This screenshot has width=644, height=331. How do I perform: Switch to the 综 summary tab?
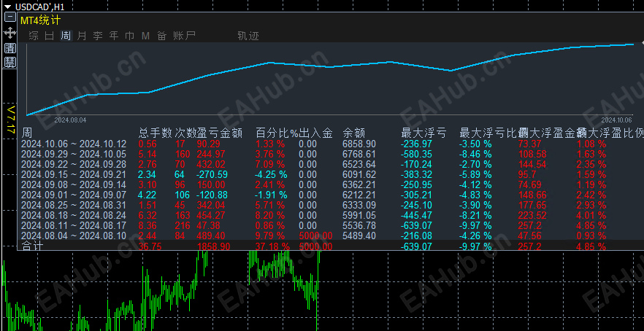click(34, 36)
